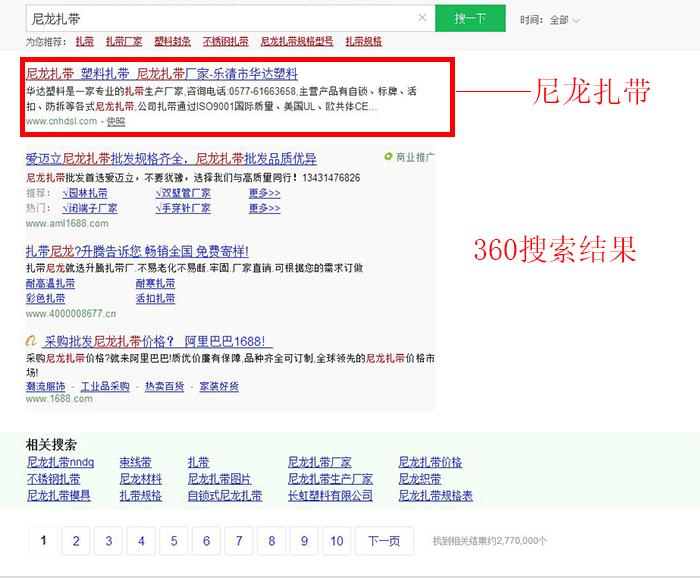
Task: Open the 园林扎带 sublink
Action: [x=85, y=193]
